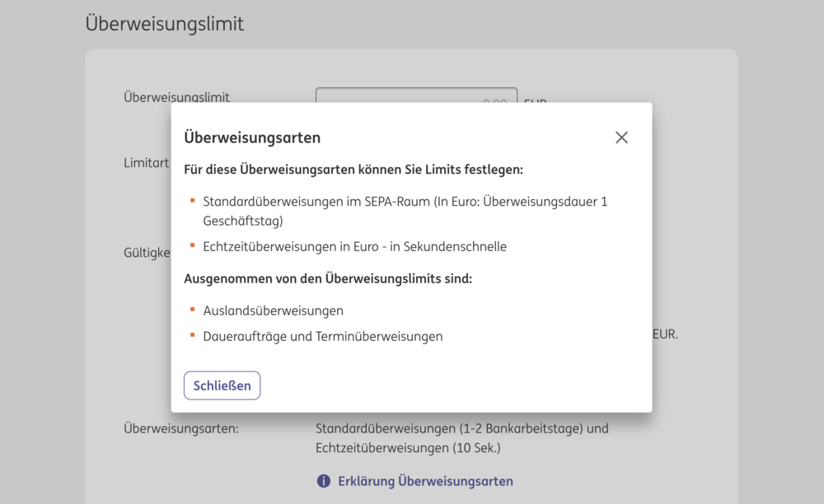The width and height of the screenshot is (824, 504).
Task: Click the orange bullet before Daueraufträge
Action: coord(192,335)
